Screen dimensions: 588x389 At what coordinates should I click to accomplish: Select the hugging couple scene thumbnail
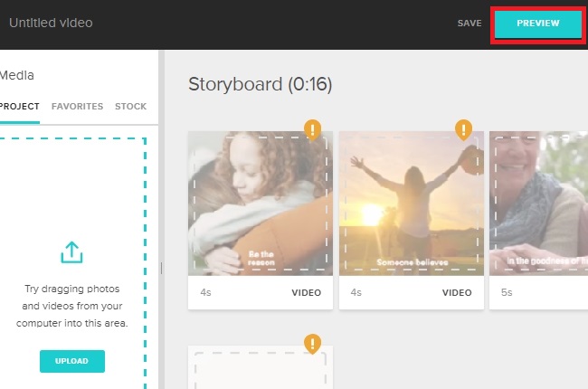pos(260,203)
